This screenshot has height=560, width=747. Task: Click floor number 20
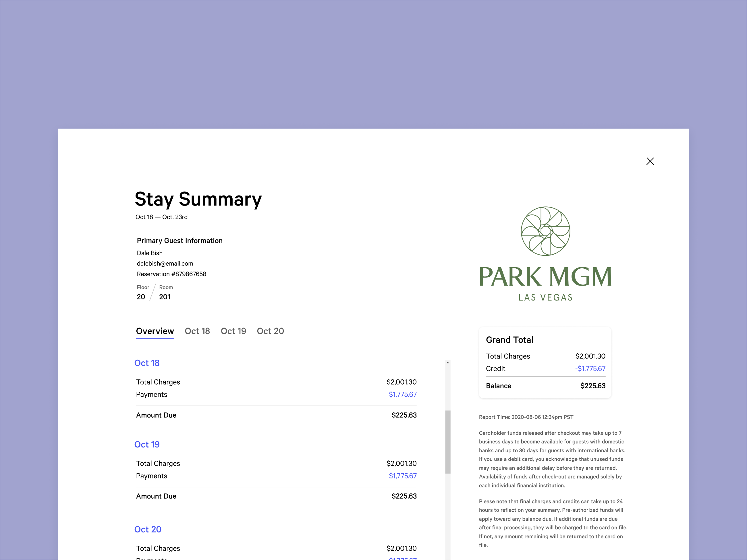[x=141, y=297]
